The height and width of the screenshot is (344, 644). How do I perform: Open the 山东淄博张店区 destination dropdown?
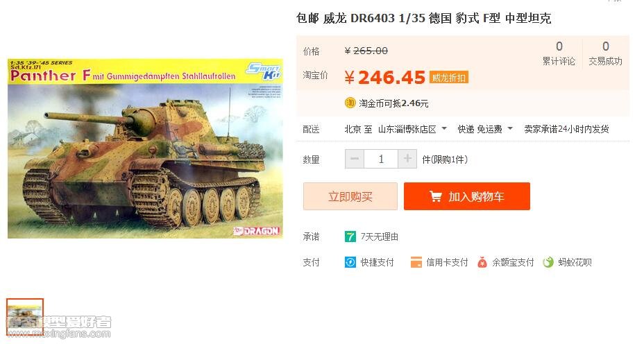tap(412, 129)
